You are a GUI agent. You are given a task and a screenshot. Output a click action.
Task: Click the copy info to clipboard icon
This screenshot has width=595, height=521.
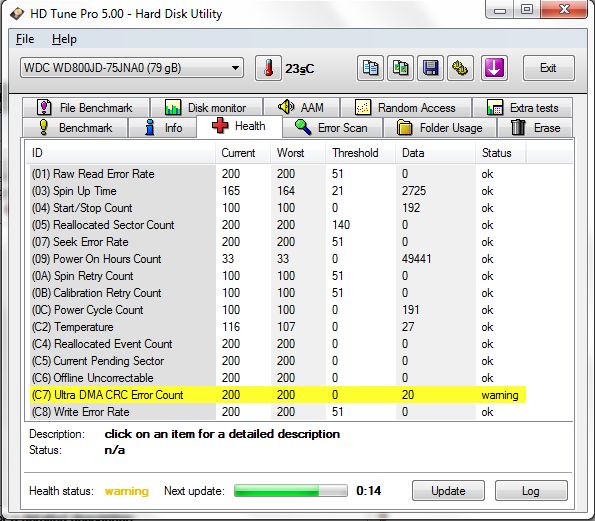[x=370, y=68]
